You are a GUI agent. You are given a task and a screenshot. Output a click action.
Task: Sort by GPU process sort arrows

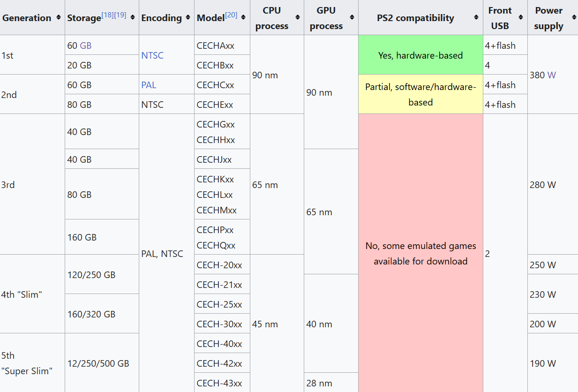[x=352, y=17]
